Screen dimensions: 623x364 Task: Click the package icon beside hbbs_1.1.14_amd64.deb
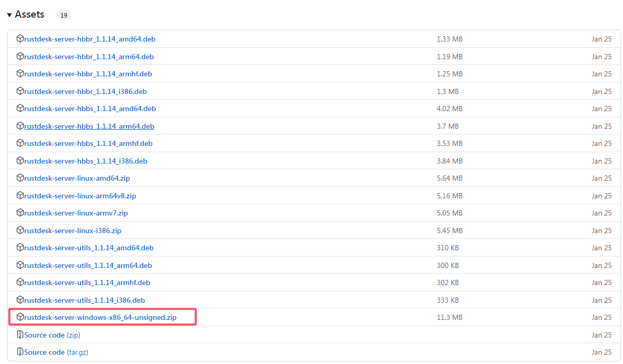20,109
